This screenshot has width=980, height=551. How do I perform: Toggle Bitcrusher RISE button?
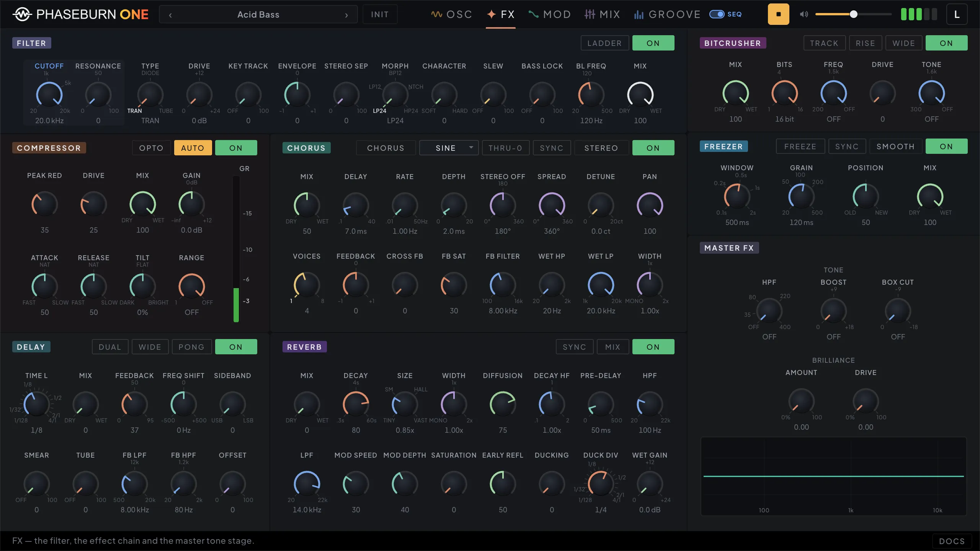tap(866, 43)
